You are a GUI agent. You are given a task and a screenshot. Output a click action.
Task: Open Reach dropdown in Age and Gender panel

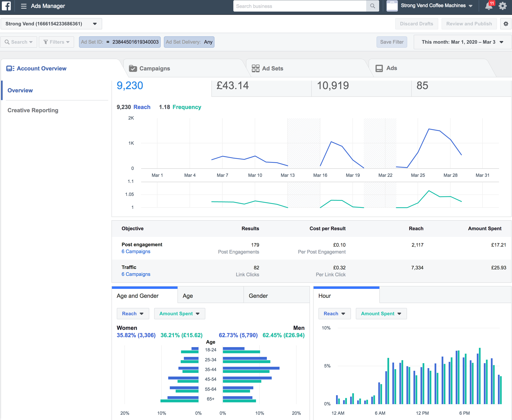[x=133, y=314]
